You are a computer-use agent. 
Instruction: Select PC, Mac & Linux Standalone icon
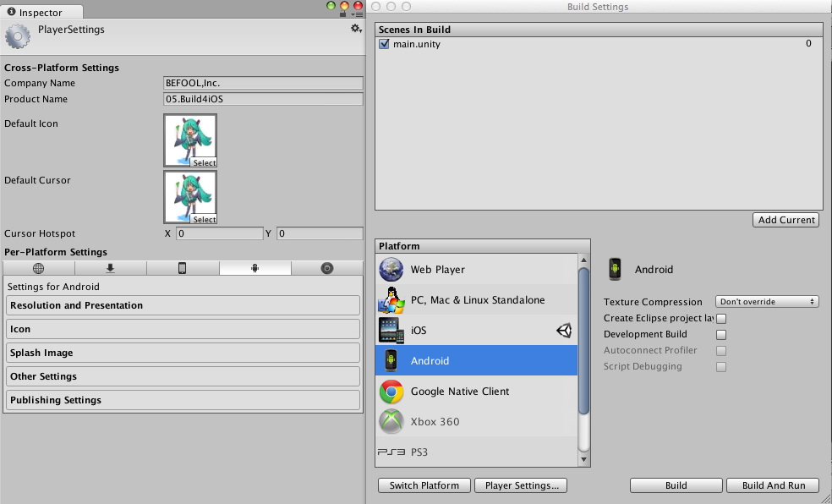pos(391,299)
